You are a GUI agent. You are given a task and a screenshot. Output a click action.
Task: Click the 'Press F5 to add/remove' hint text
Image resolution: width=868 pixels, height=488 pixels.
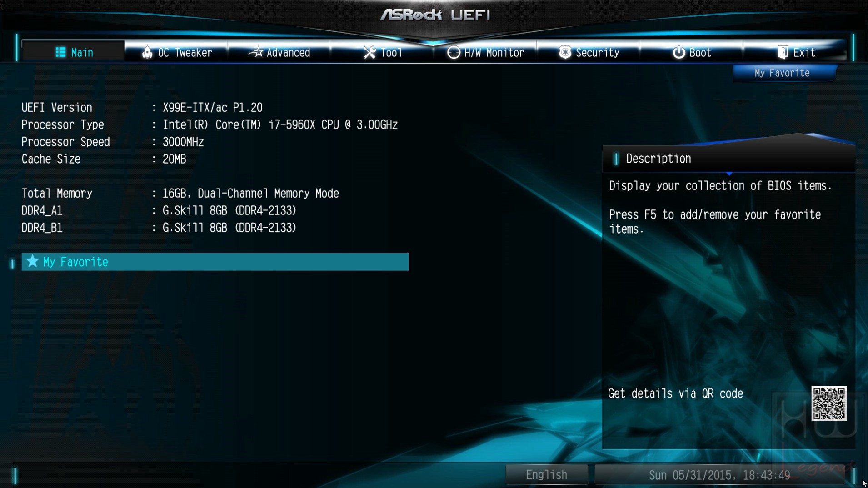[x=715, y=222]
